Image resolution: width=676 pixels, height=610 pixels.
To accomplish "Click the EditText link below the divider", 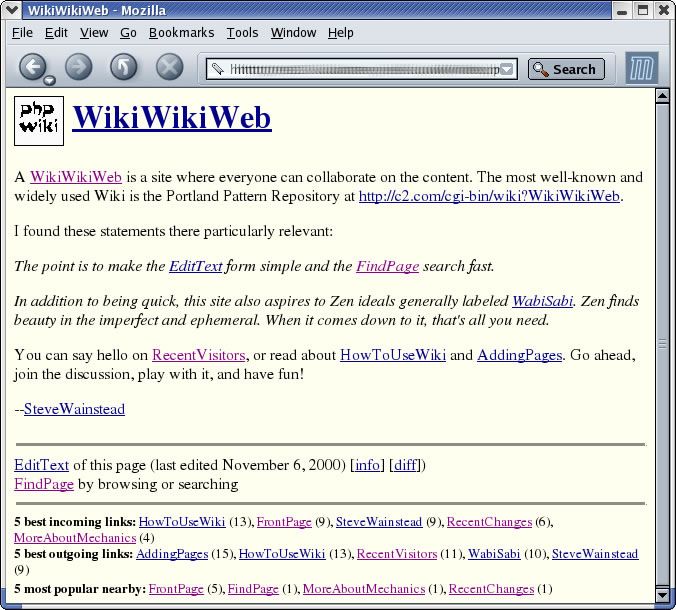I will (41, 465).
